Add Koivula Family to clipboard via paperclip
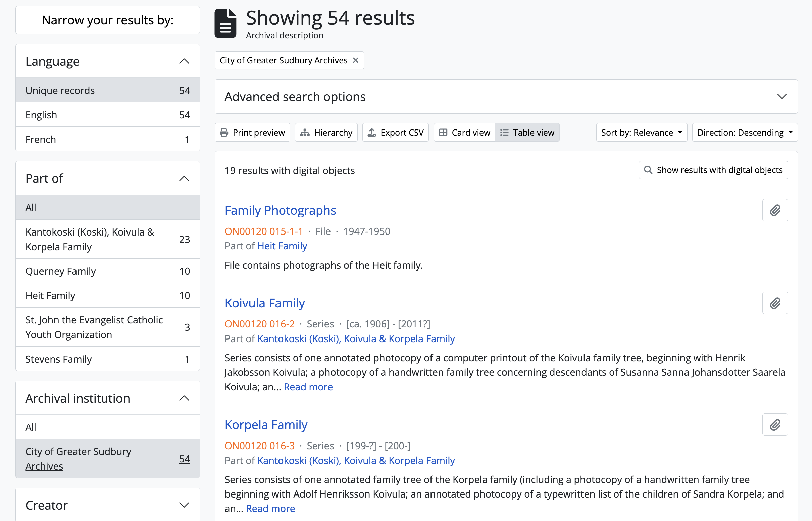The width and height of the screenshot is (812, 521). [x=775, y=303]
